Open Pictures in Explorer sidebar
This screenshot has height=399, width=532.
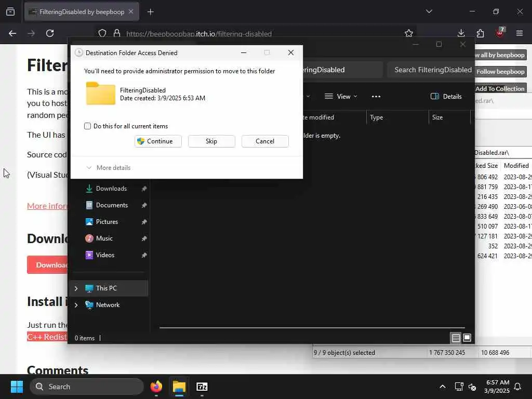[x=107, y=222]
